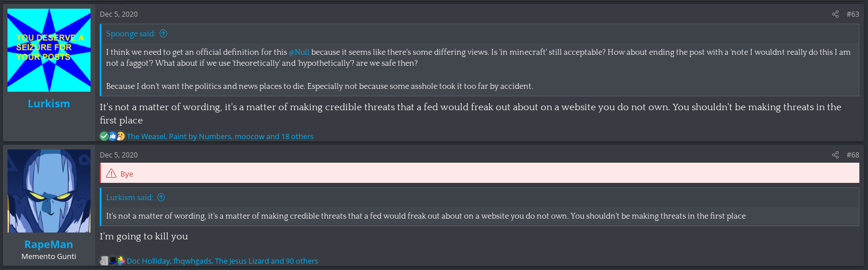Click the Dec 5, 2020 date on post #68

coord(119,155)
